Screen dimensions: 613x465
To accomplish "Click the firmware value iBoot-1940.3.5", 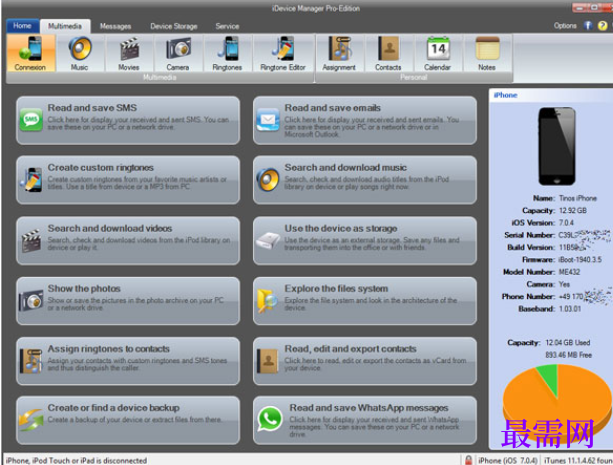I will [580, 260].
